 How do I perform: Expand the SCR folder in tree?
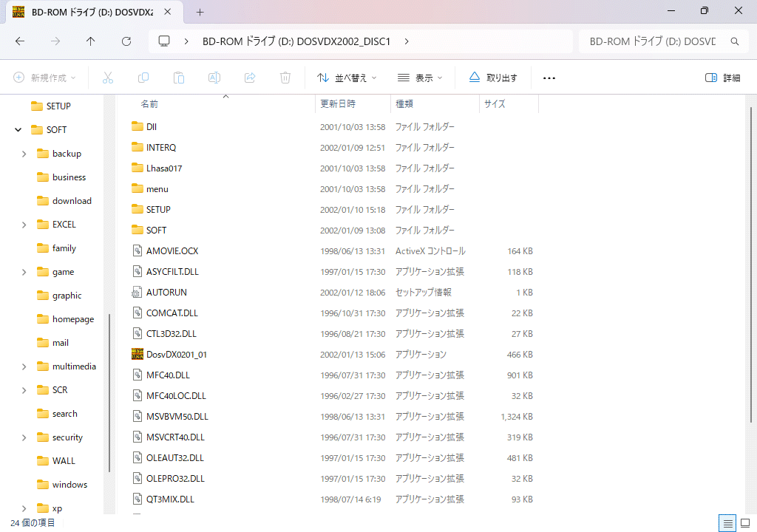click(24, 390)
